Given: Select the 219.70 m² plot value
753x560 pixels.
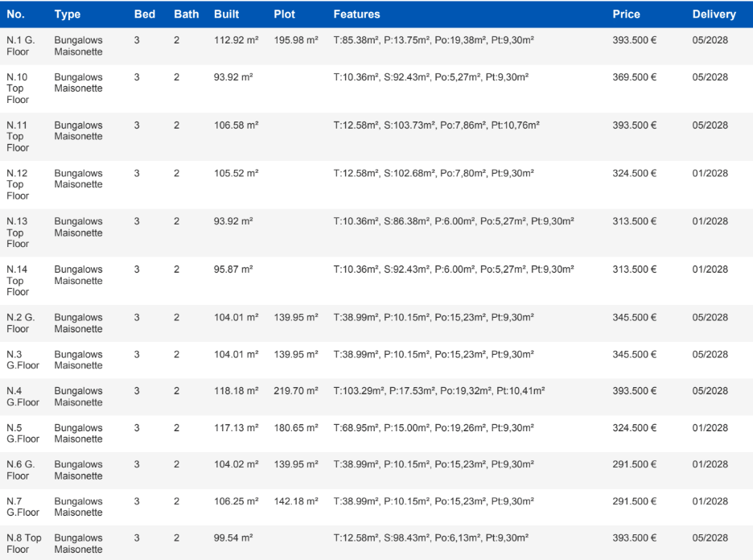Looking at the screenshot, I should (x=296, y=391).
